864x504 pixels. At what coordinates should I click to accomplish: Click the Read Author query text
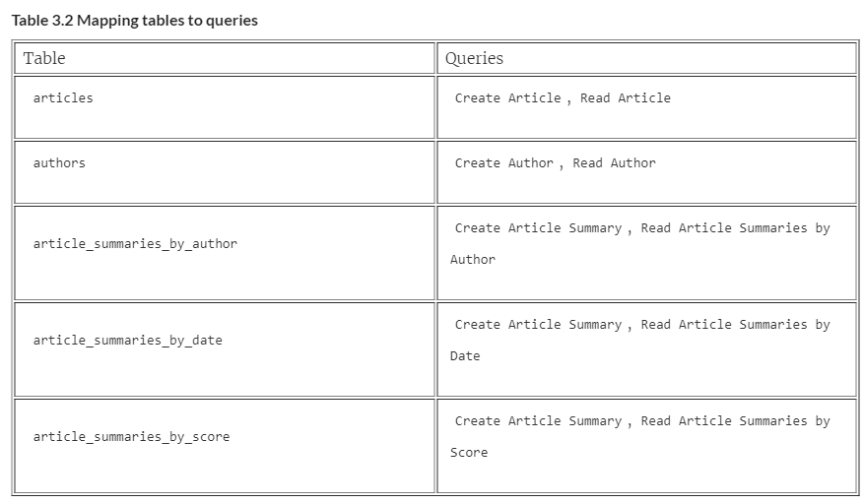(615, 163)
